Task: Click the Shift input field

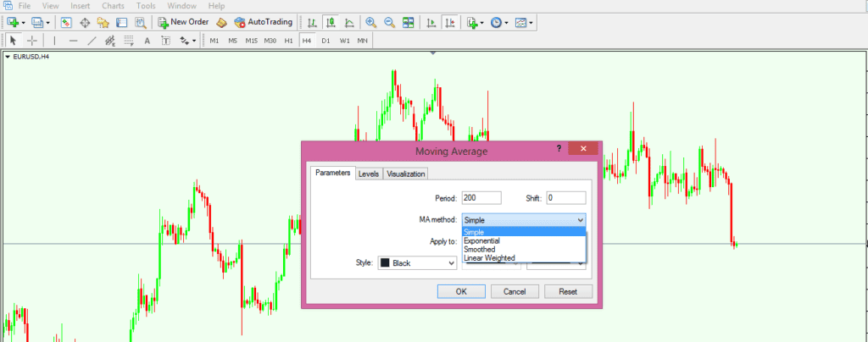Action: tap(565, 198)
